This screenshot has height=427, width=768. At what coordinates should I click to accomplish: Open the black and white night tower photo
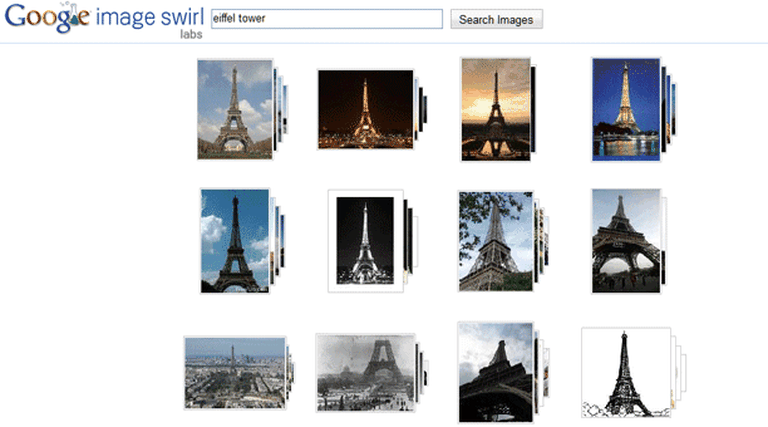365,241
